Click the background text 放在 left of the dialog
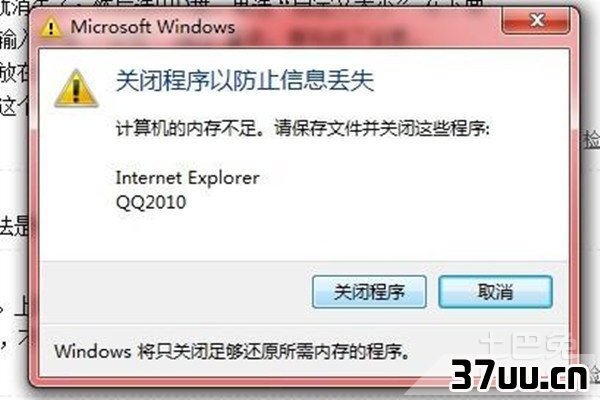 (14, 73)
